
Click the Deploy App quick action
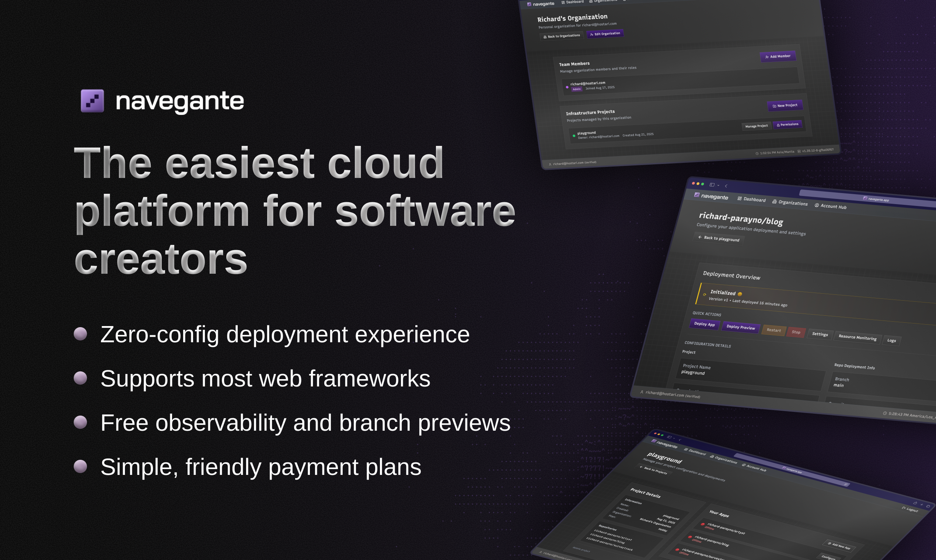tap(704, 324)
